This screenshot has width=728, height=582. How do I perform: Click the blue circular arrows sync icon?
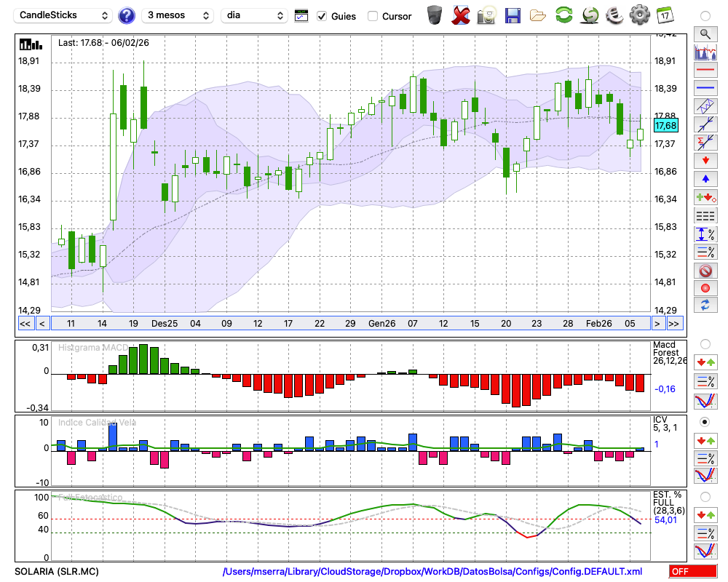pyautogui.click(x=705, y=306)
